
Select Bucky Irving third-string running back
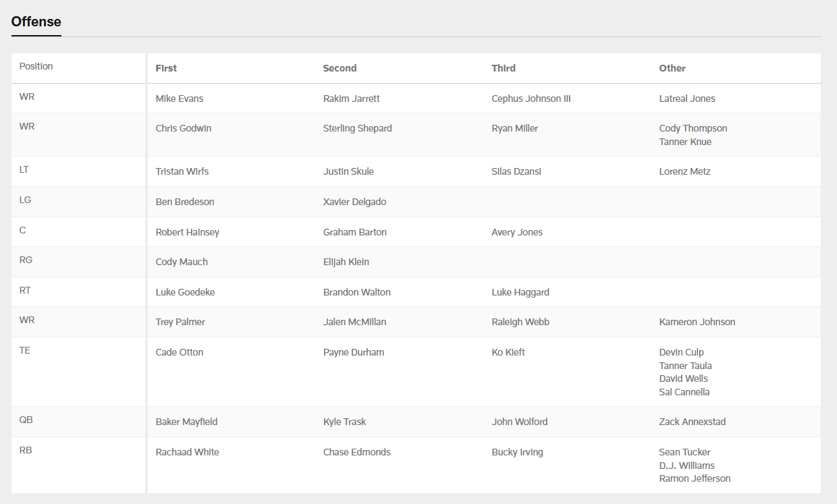pyautogui.click(x=517, y=452)
